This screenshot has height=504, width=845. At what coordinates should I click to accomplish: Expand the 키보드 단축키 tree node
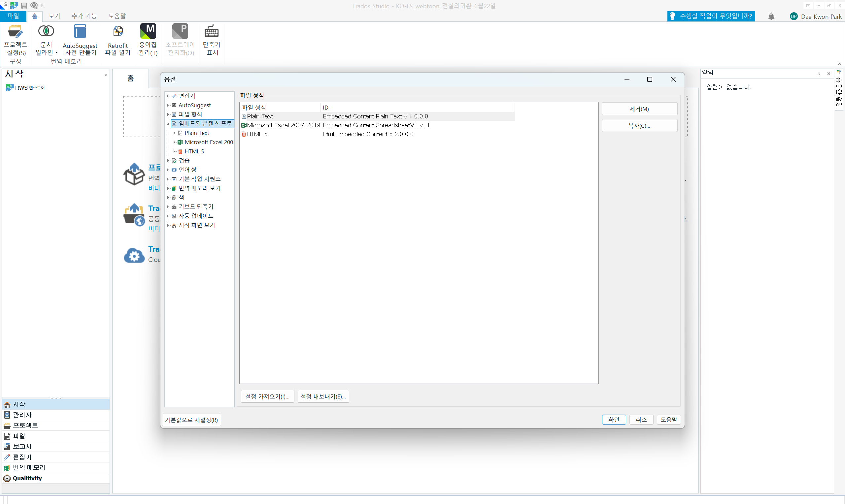coord(168,206)
